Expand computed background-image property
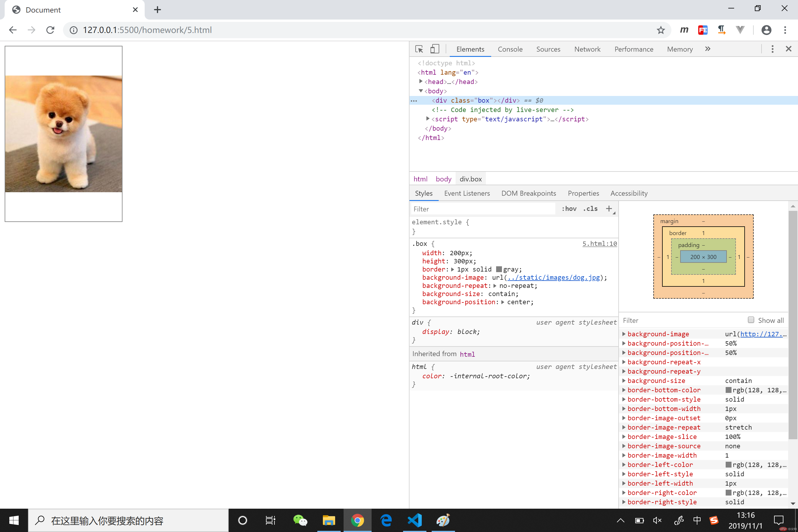 (624, 334)
